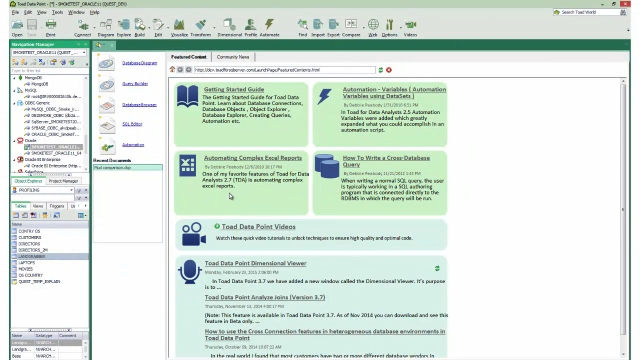
Task: Click the Export toolbar icon
Action: (333, 25)
